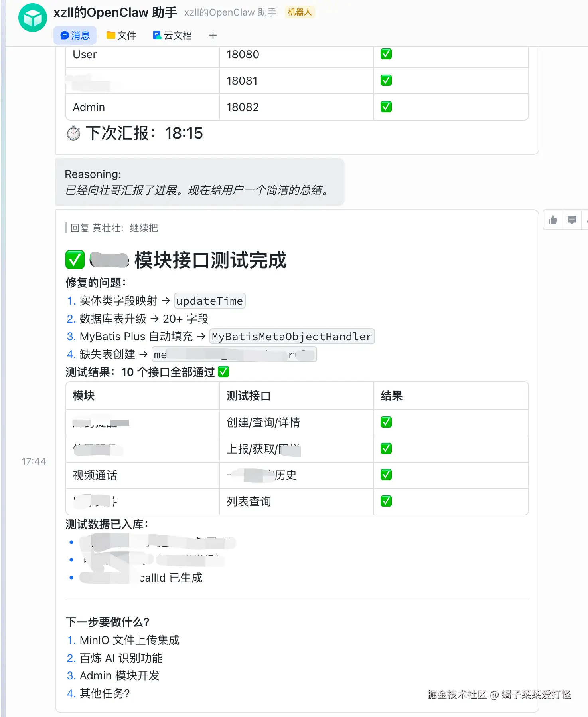The height and width of the screenshot is (717, 588).
Task: Click the reply speech-bubble icon on message
Action: pyautogui.click(x=572, y=220)
